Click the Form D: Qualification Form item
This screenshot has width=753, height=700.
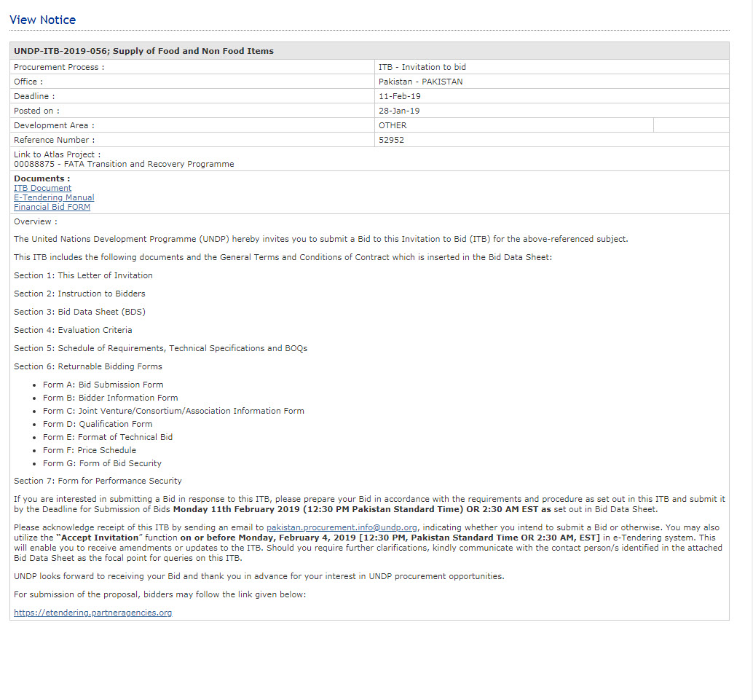click(98, 424)
